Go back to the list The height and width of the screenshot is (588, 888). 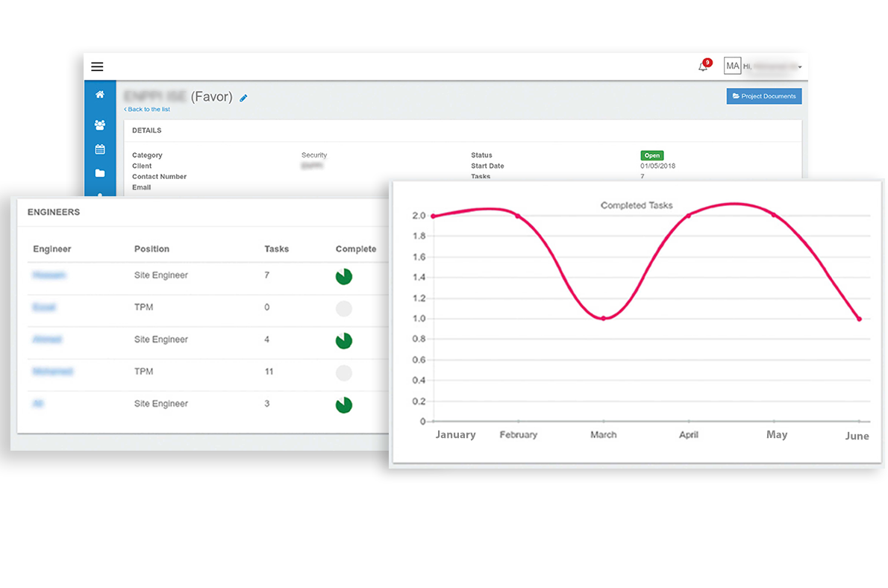pos(147,110)
